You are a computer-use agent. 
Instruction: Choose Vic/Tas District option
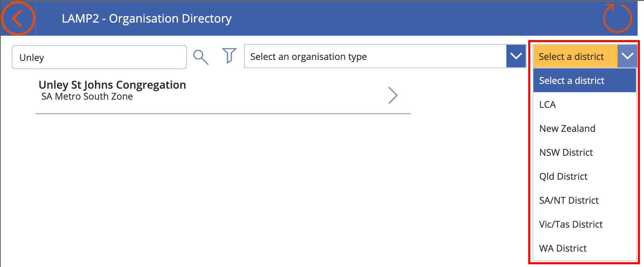[x=585, y=224]
